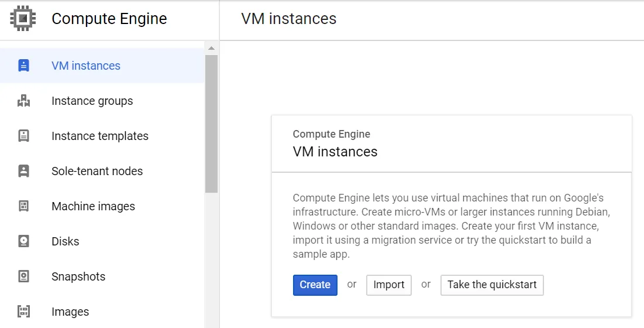Click the Snapshots icon

24,276
